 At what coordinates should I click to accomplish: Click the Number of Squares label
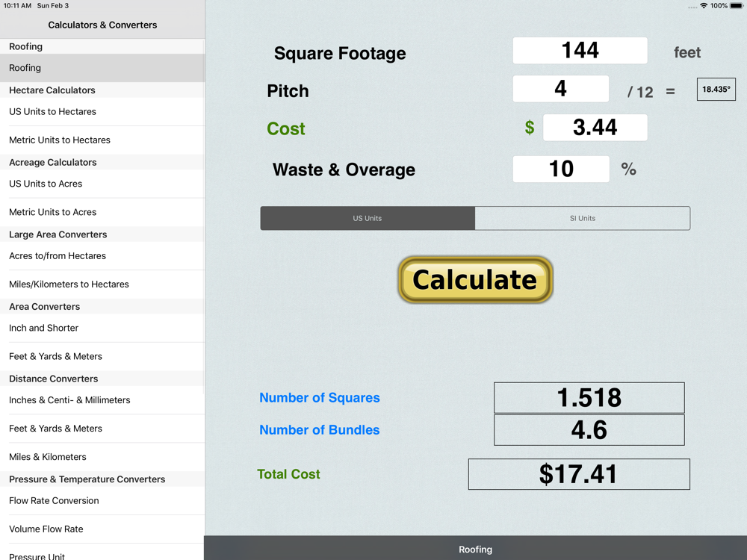(x=320, y=398)
